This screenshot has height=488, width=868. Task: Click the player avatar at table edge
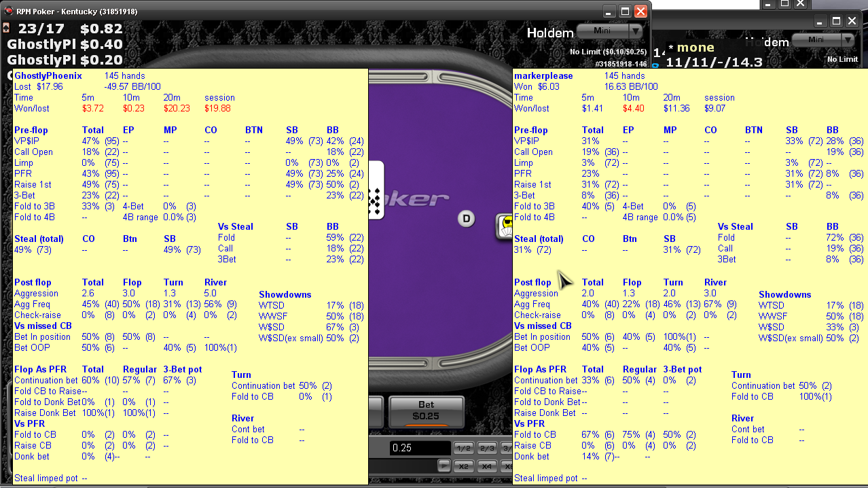point(504,227)
